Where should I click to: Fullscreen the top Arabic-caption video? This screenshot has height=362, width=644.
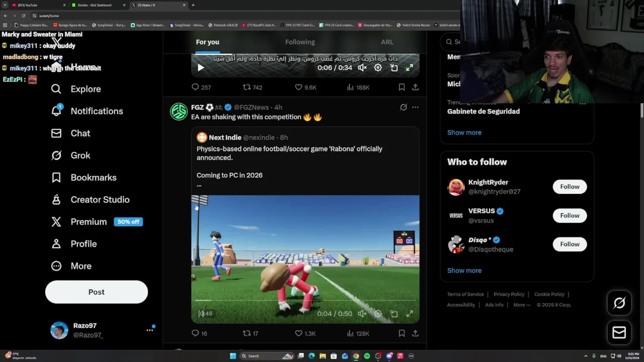(410, 67)
